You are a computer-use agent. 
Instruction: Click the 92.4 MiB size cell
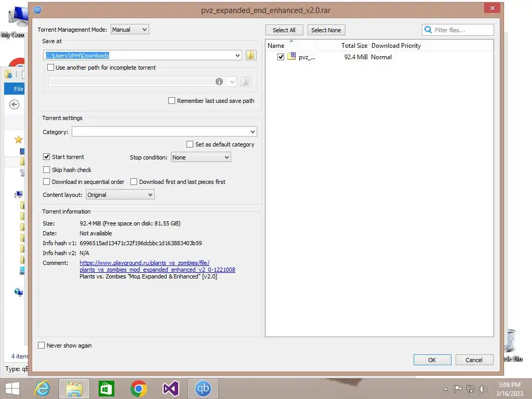(x=356, y=57)
